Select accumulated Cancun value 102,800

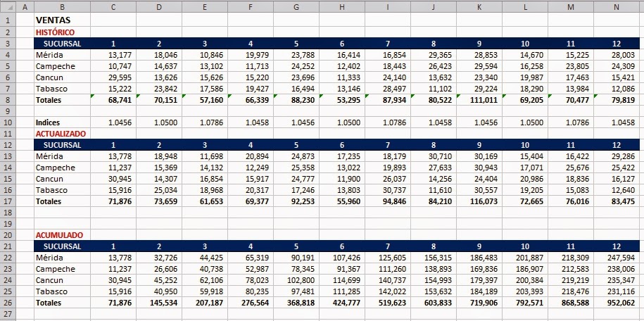[296, 280]
